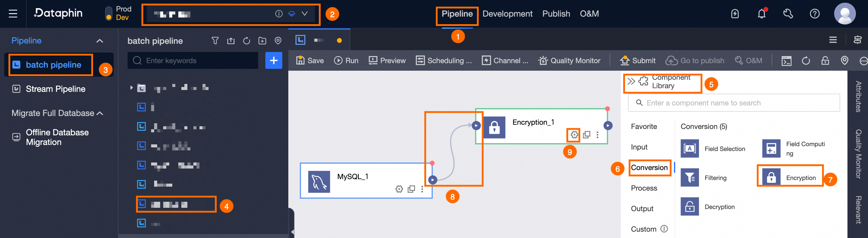The image size is (868, 238).
Task: Click the canvas layout align icon
Action: [857, 40]
